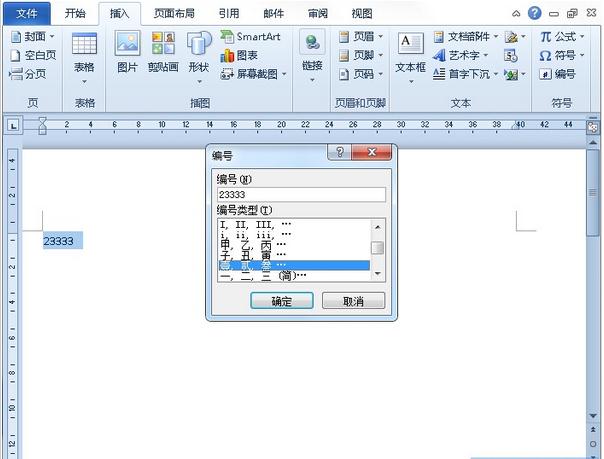
Task: Select the 一, 二, 三 (简) number type
Action: pyautogui.click(x=295, y=275)
